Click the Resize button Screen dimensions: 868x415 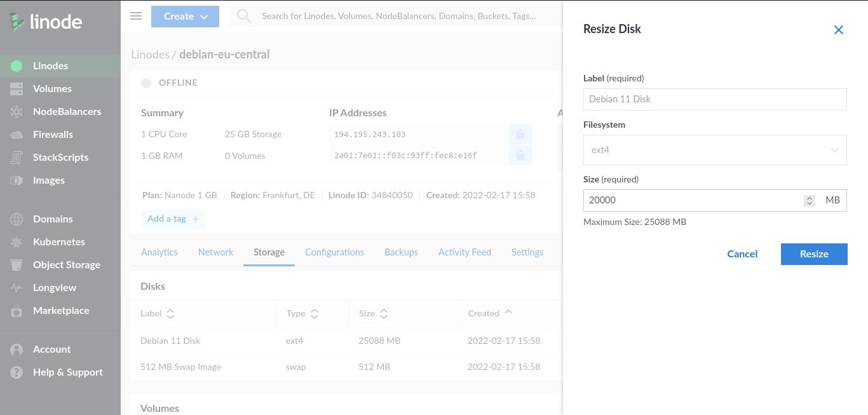(x=814, y=254)
